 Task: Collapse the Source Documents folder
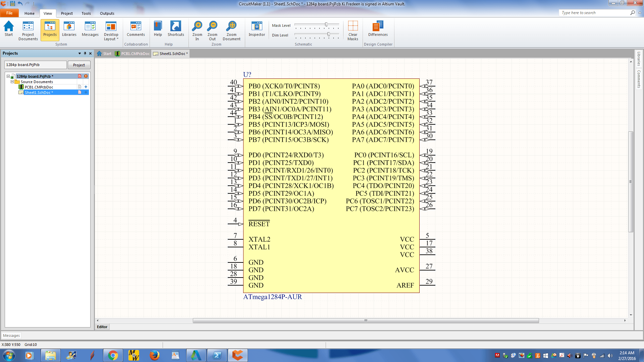coord(12,81)
